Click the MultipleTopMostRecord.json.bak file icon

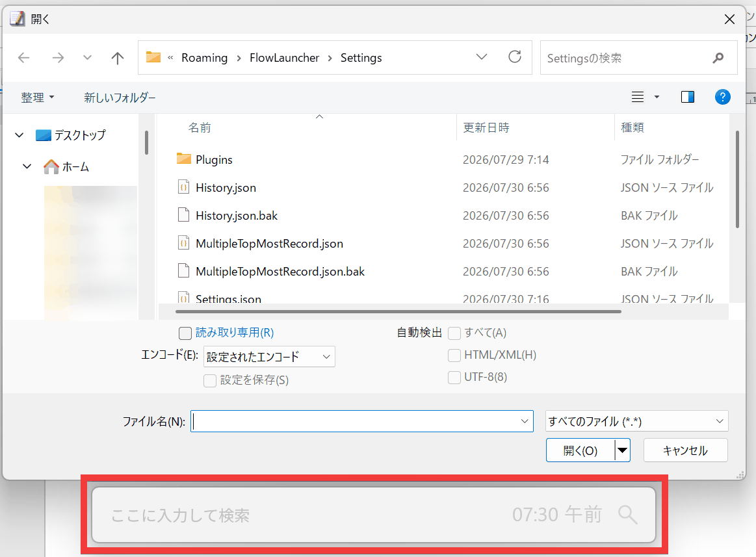click(x=184, y=271)
